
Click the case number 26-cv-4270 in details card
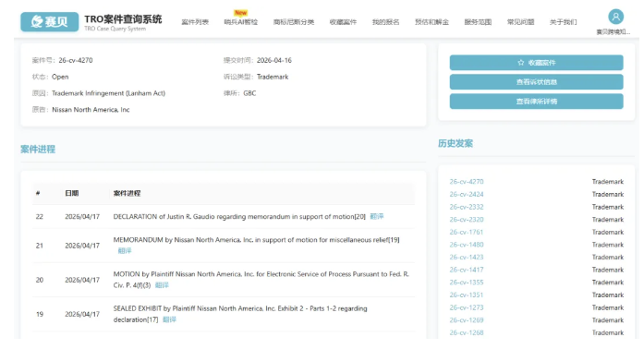pos(76,60)
